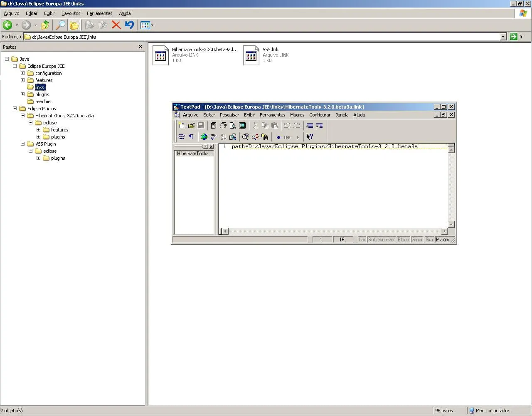532x416 pixels.
Task: Click the New document icon in TextPad
Action: click(x=182, y=126)
